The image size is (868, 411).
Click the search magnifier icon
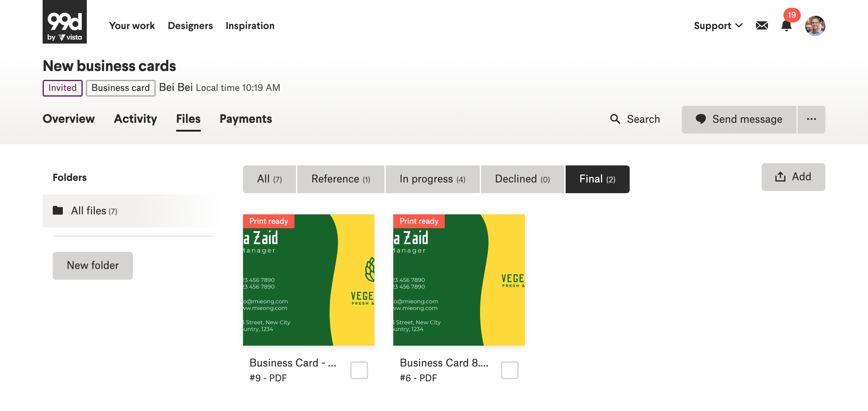click(x=615, y=119)
